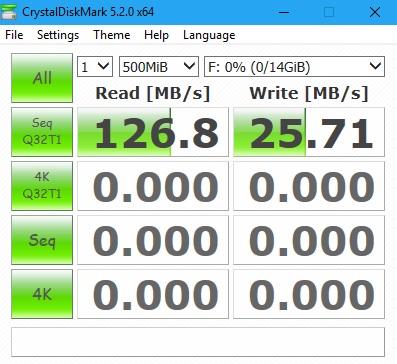Open the Settings menu

click(58, 35)
